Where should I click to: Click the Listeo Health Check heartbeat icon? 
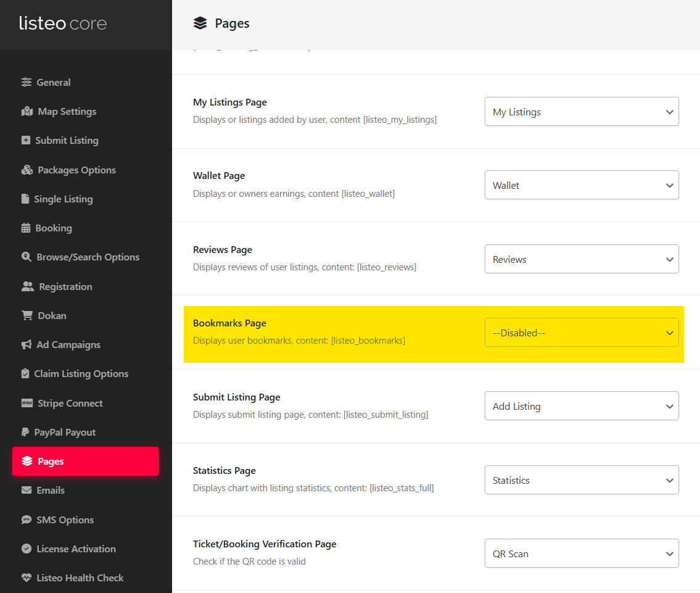[x=26, y=578]
